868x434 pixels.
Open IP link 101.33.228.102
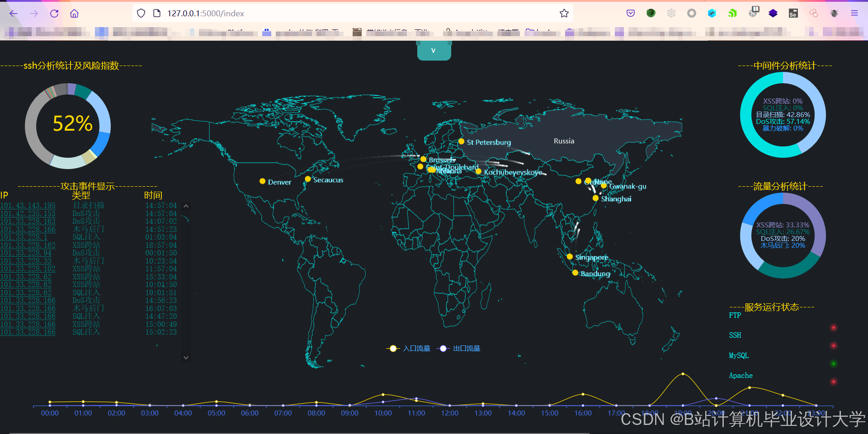[x=28, y=269]
